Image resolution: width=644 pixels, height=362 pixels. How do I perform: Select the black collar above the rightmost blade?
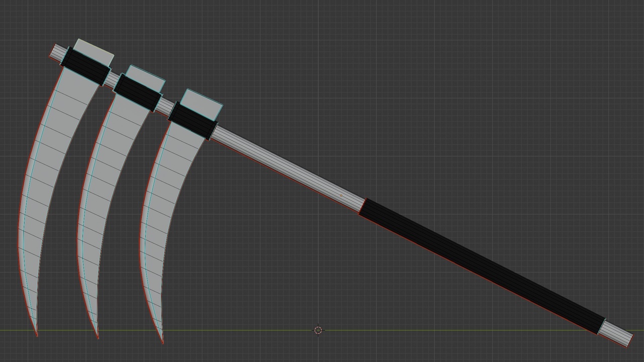tap(193, 120)
